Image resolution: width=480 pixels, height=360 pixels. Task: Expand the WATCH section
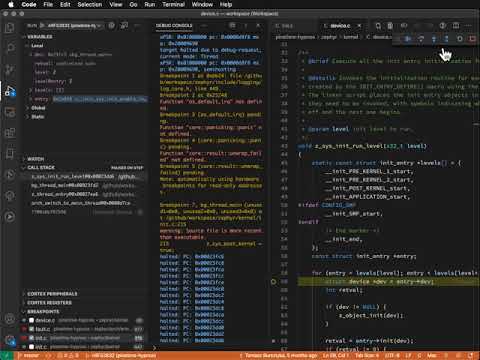click(x=35, y=159)
